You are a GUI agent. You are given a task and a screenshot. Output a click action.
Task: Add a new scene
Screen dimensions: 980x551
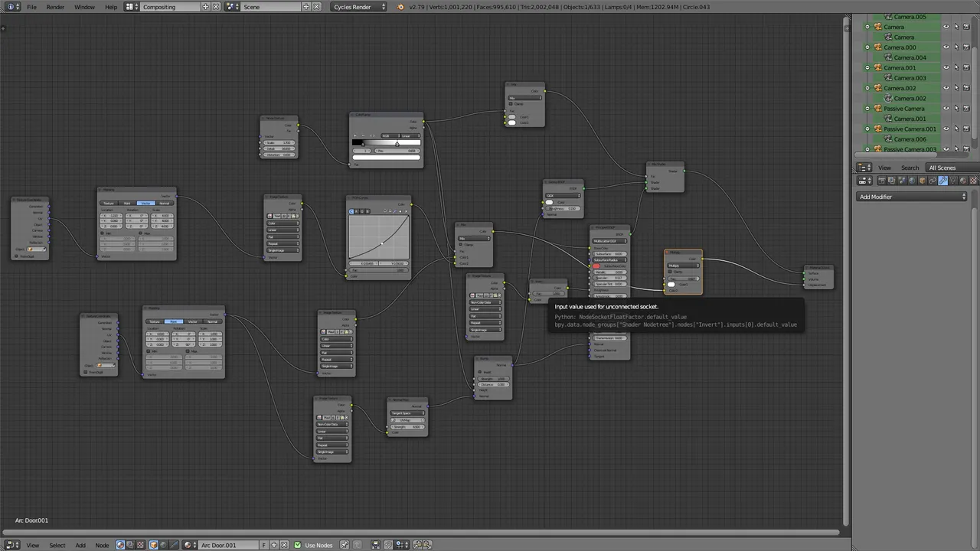[306, 7]
